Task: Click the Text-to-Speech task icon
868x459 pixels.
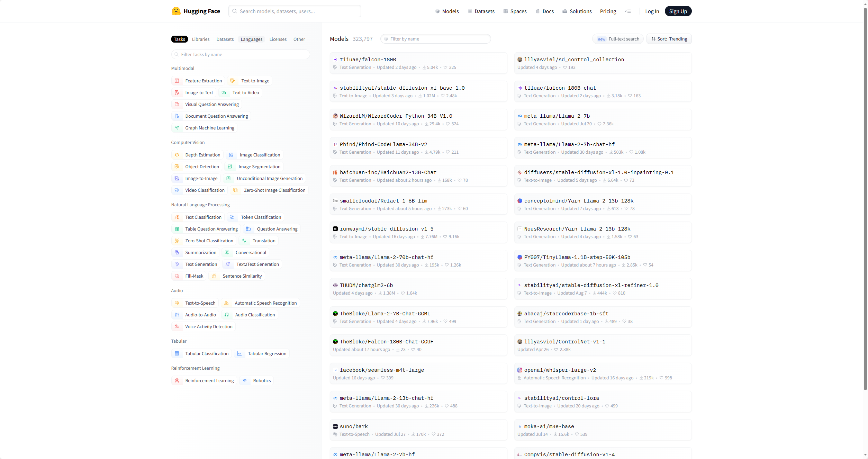Action: tap(177, 303)
